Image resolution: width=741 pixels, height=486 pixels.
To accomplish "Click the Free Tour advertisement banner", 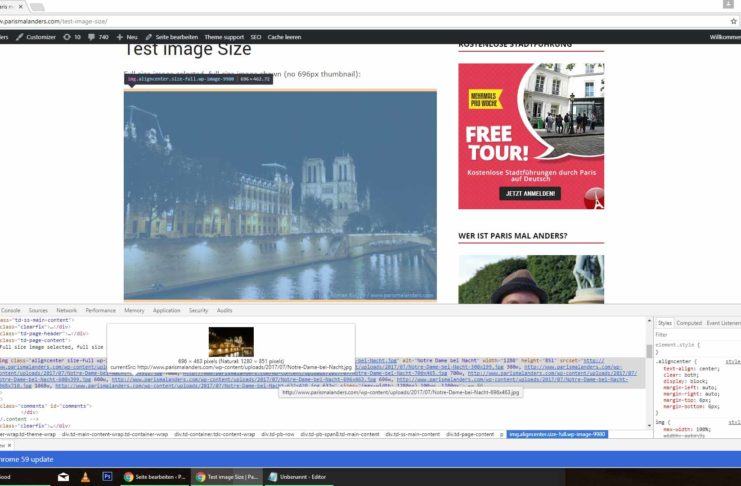I will (x=531, y=136).
